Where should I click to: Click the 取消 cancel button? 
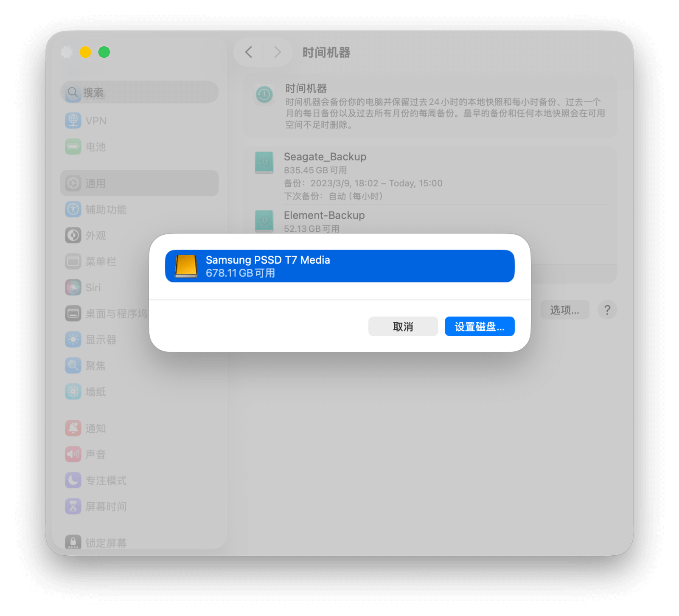click(403, 326)
